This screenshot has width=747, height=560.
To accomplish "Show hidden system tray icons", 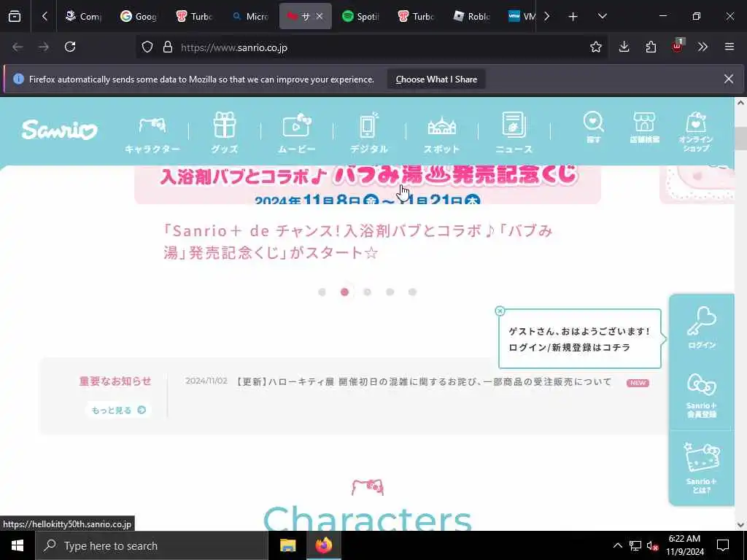I will 617,545.
